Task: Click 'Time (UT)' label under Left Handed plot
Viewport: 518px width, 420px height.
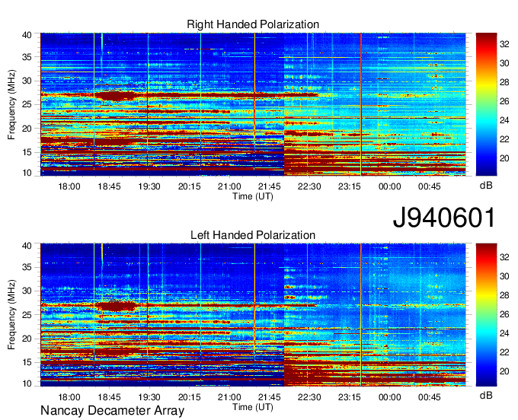Action: [253, 407]
